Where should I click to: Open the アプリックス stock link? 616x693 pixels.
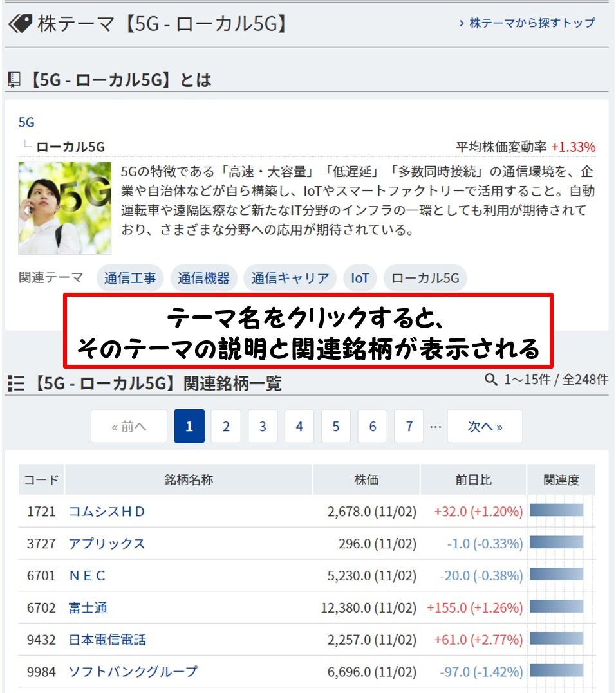[107, 544]
